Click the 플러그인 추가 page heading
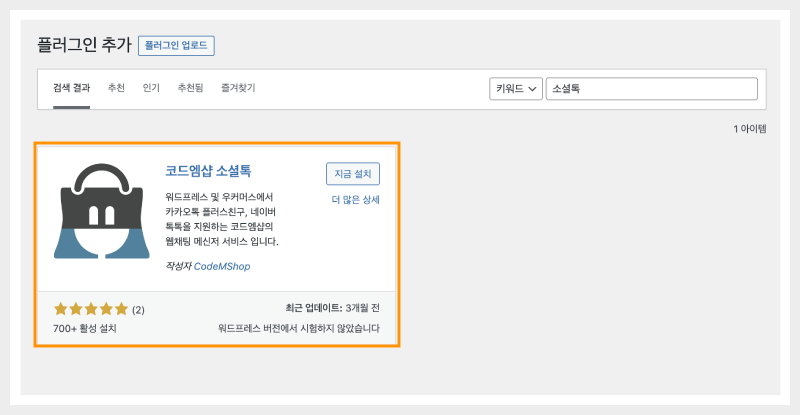Viewport: 800px width, 415px height. click(84, 44)
